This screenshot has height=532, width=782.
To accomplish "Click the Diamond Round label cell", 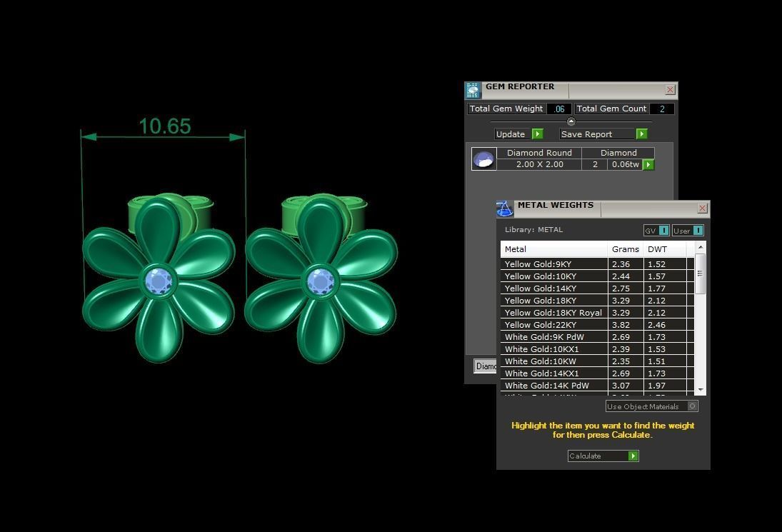I will pos(540,153).
